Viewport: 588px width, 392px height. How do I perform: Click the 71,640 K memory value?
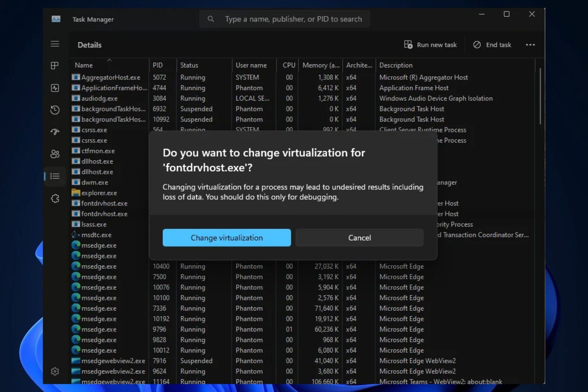326,308
